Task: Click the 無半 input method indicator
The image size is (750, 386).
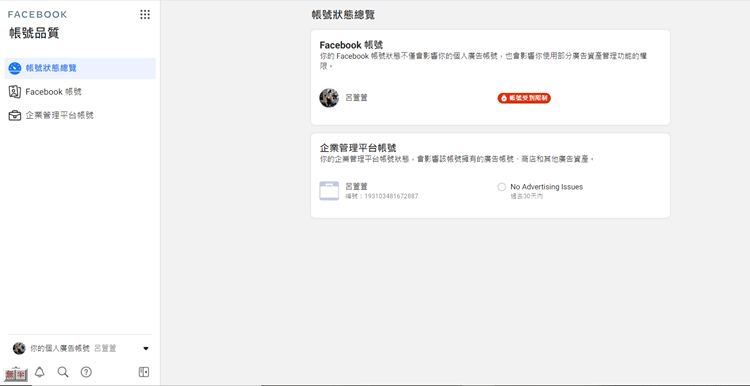Action: 16,375
